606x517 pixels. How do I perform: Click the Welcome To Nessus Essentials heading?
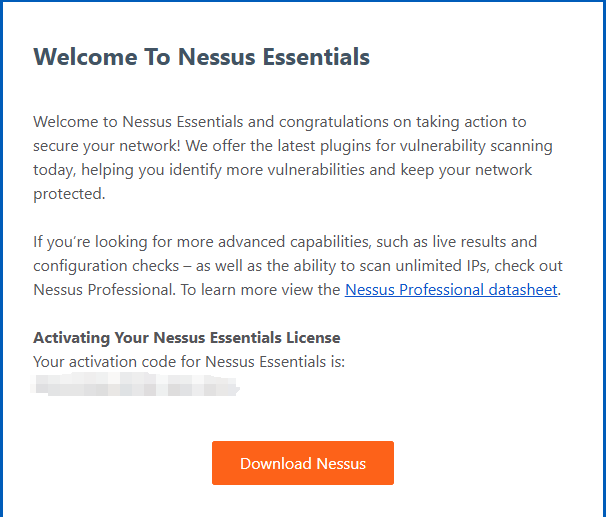pos(201,57)
